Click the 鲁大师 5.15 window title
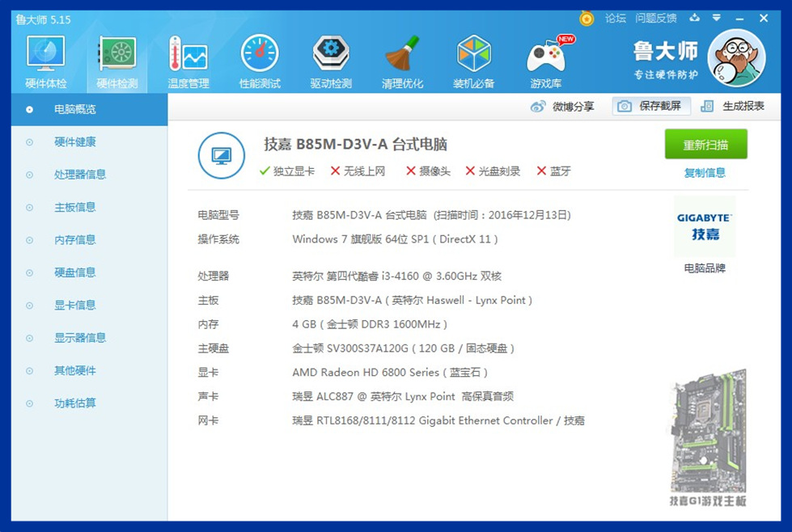The image size is (792, 532). [x=44, y=19]
